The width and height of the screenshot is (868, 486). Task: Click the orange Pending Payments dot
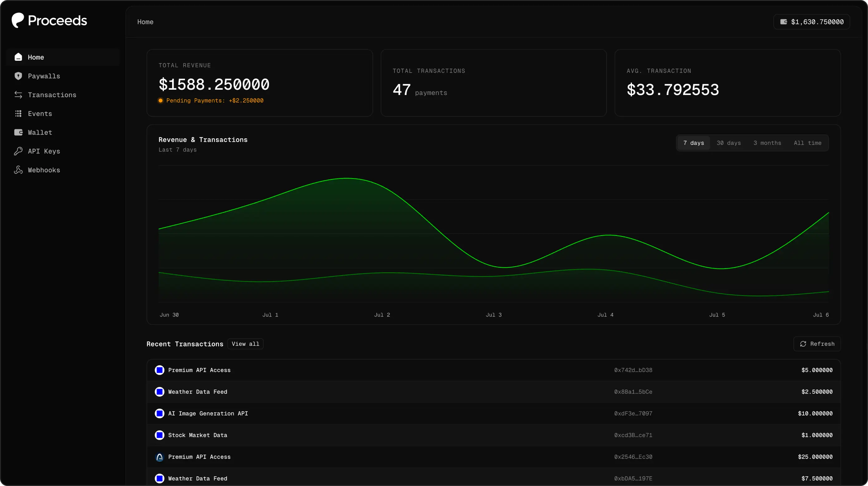[161, 100]
